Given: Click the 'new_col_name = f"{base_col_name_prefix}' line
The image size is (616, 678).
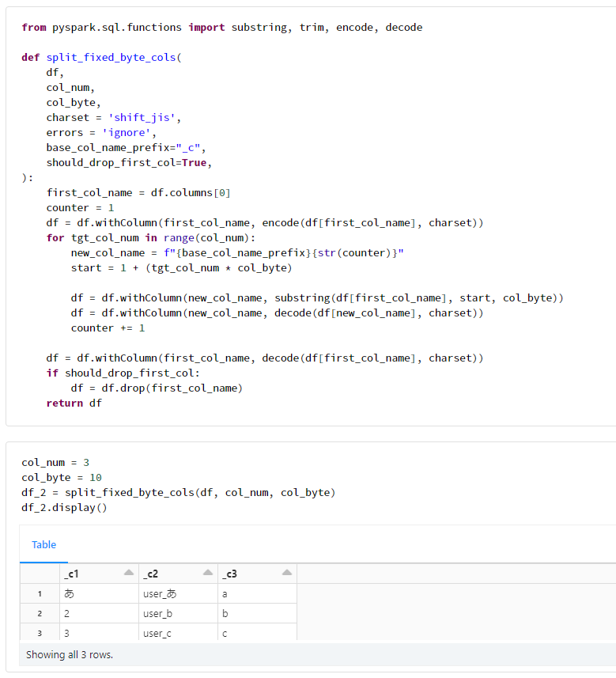Looking at the screenshot, I should coord(237,253).
